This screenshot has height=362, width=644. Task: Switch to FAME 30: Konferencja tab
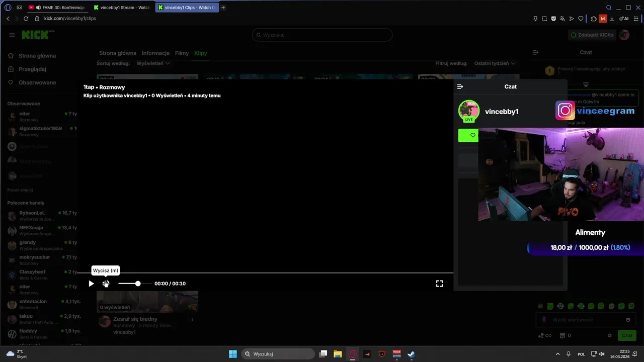coord(57,8)
